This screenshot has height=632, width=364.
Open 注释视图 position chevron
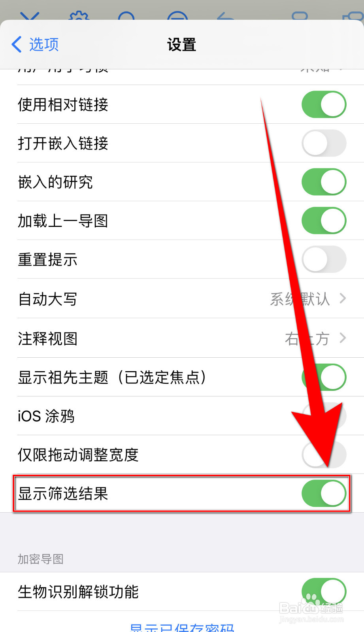tap(343, 338)
